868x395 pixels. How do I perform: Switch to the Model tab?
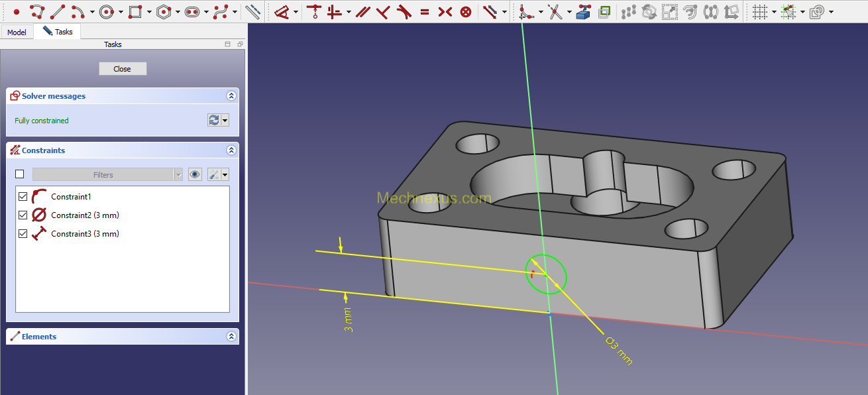tap(17, 32)
